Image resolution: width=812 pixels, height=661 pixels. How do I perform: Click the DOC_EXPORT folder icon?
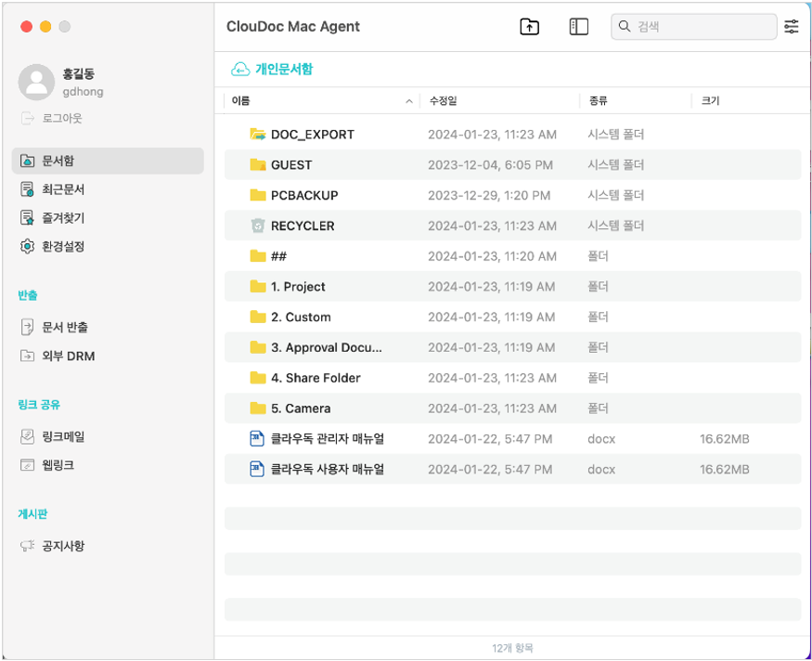coord(257,135)
